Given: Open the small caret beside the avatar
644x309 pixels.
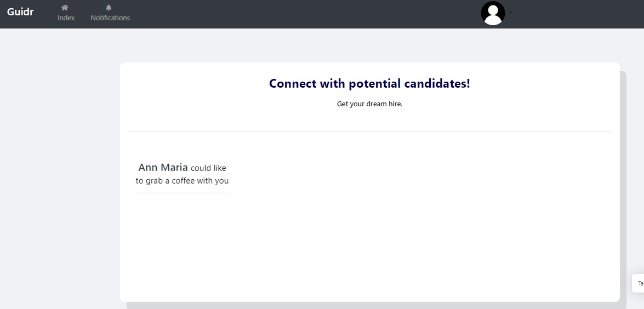Looking at the screenshot, I should click(510, 12).
